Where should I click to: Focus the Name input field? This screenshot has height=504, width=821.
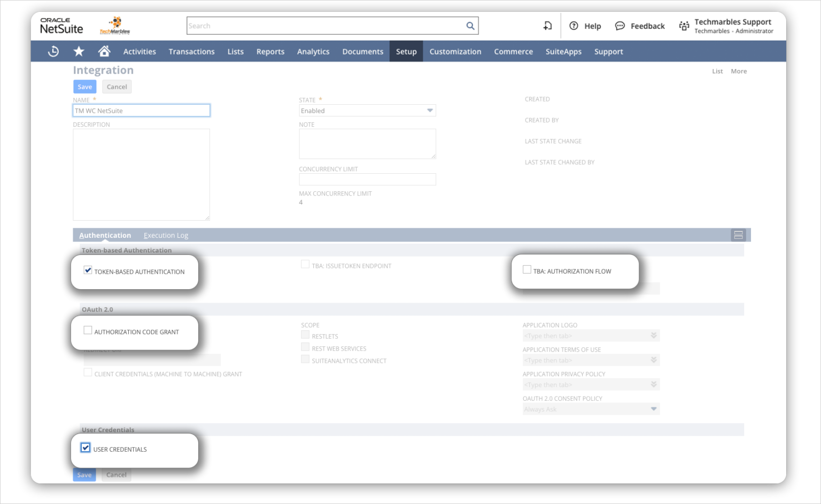pyautogui.click(x=141, y=111)
